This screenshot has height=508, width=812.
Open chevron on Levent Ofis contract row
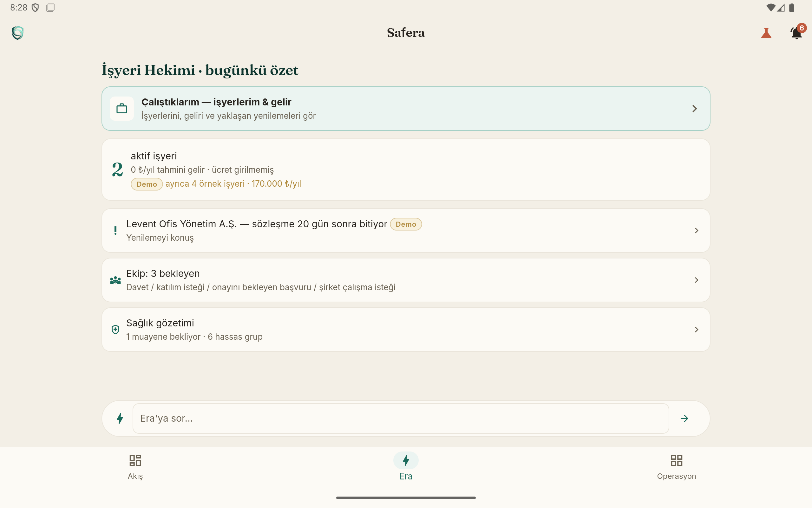[696, 231]
